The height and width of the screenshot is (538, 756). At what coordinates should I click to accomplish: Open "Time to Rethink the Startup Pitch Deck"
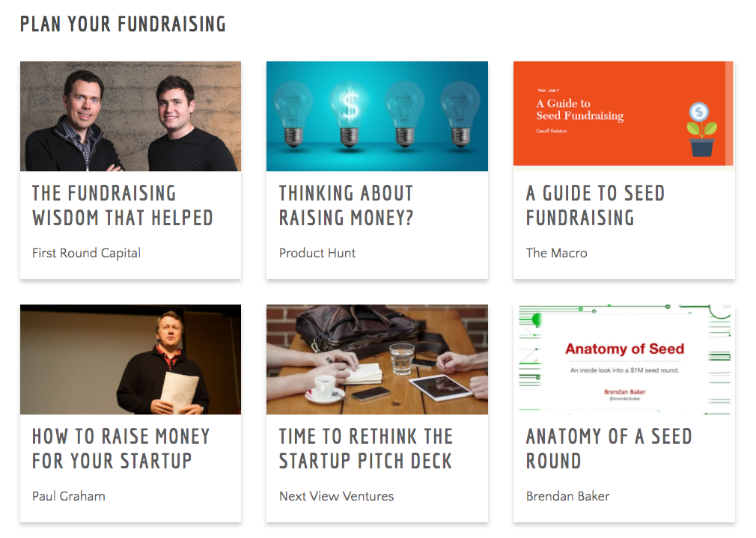[365, 447]
